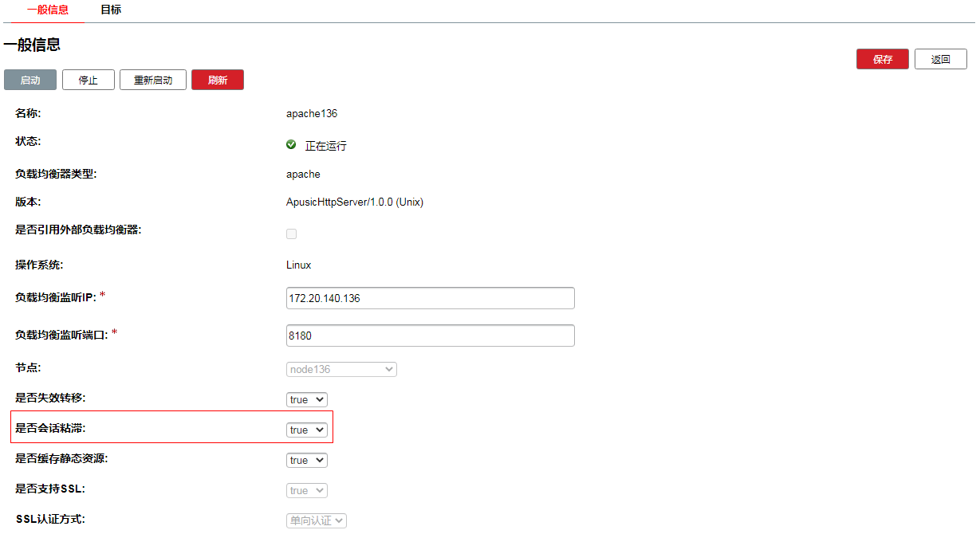Expand the 是否失效转移 dropdown
The height and width of the screenshot is (534, 980).
pos(307,400)
